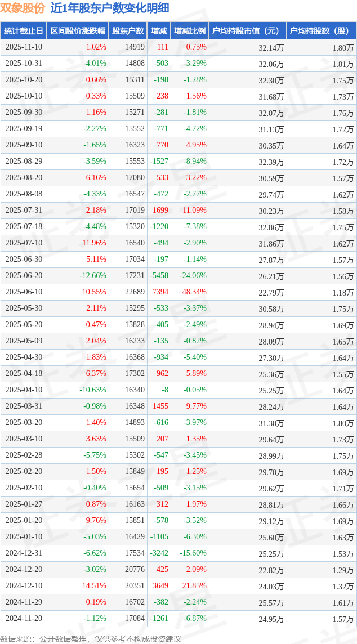
Task: Click the 户均持股数（股） column header
Action: [x=322, y=31]
